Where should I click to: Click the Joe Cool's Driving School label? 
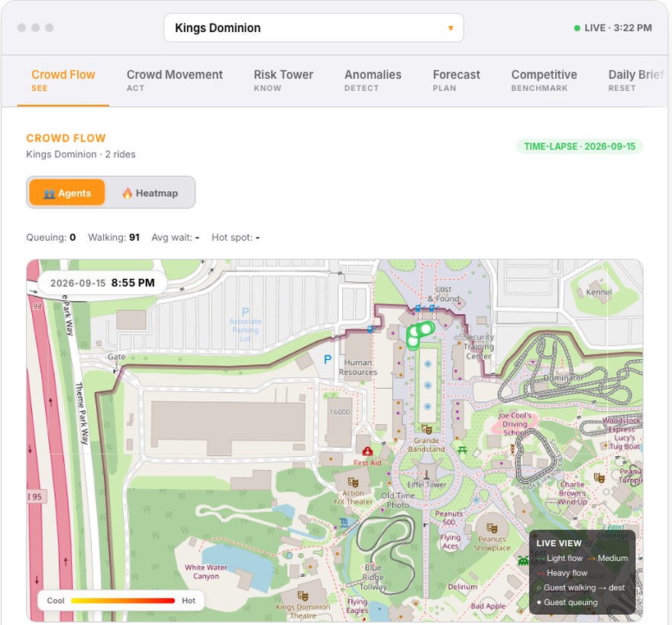[515, 424]
